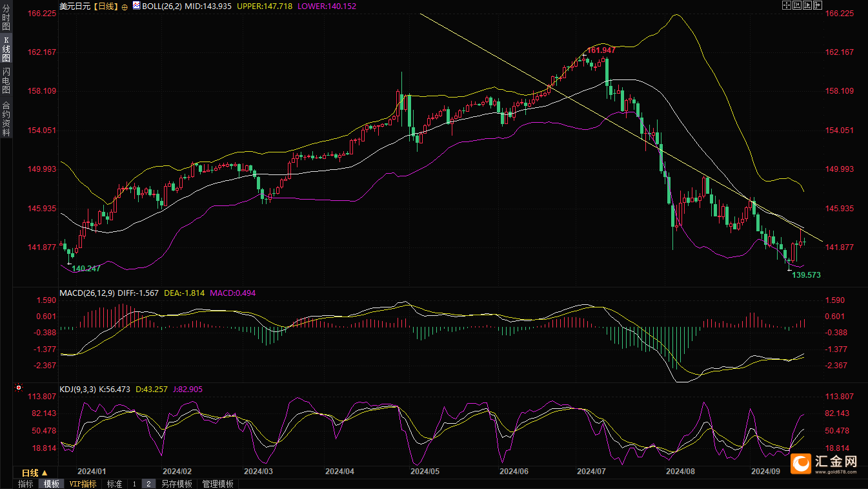Screen dimensions: 868x489
Task: Click the 2024/04 date marker
Action: [x=339, y=472]
